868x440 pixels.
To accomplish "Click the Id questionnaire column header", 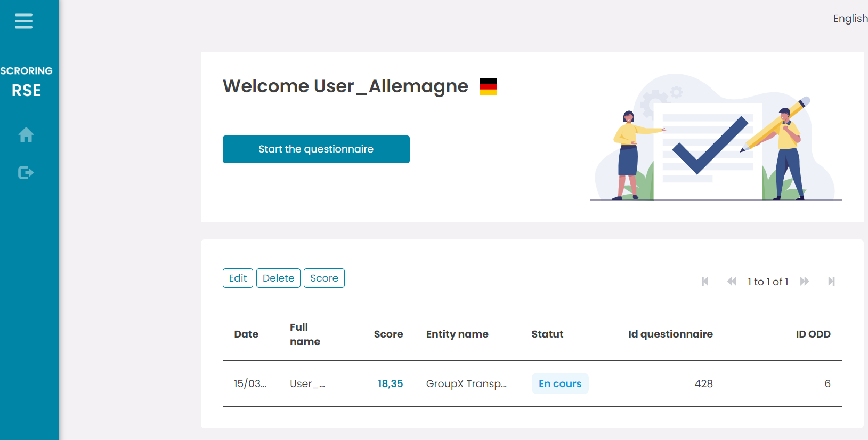I will click(670, 334).
